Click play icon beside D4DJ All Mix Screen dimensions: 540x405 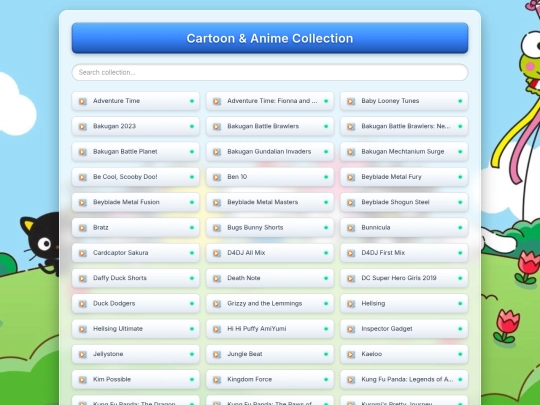point(217,253)
